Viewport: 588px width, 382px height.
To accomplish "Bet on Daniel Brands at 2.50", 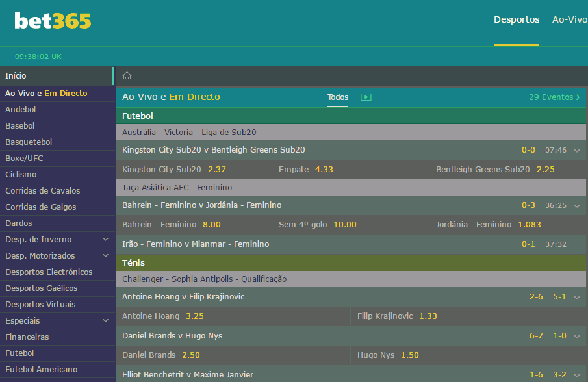I will 233,355.
